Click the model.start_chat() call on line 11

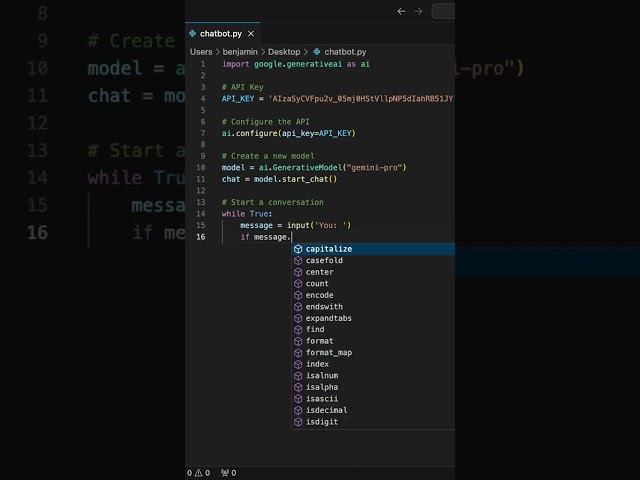click(x=296, y=179)
